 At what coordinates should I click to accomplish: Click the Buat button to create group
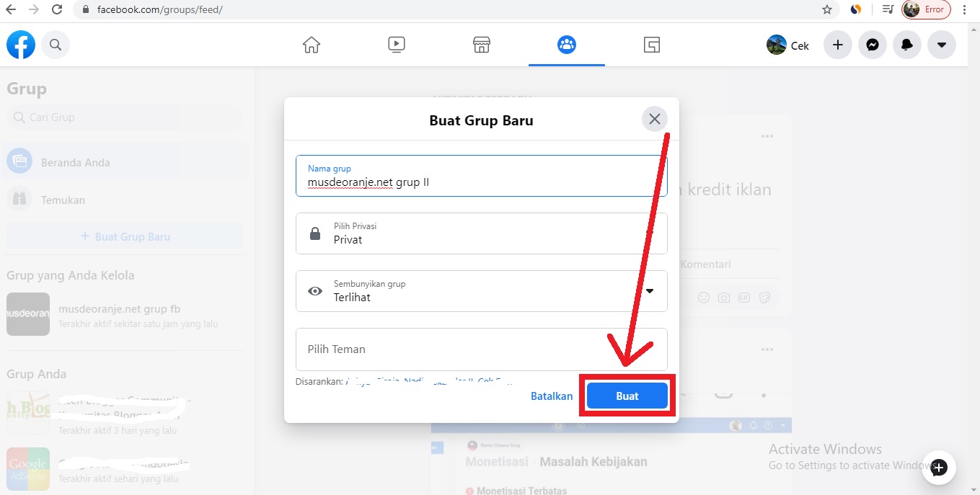pos(627,396)
